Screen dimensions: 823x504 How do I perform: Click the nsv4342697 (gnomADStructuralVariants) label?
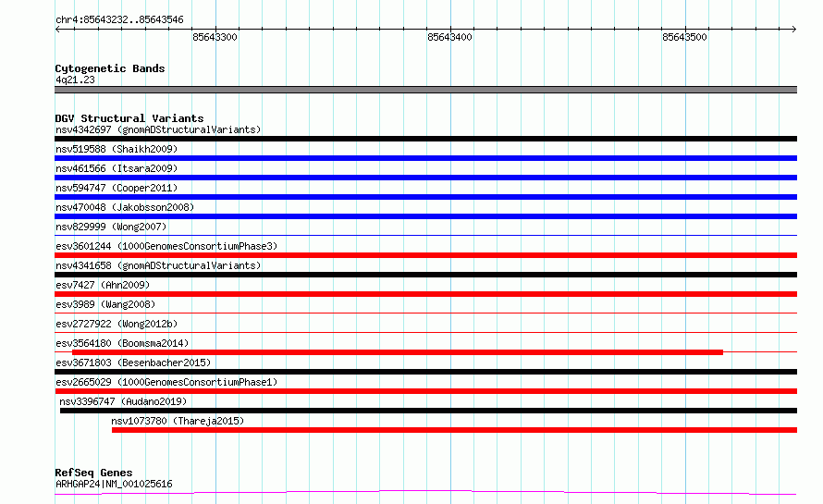(158, 129)
